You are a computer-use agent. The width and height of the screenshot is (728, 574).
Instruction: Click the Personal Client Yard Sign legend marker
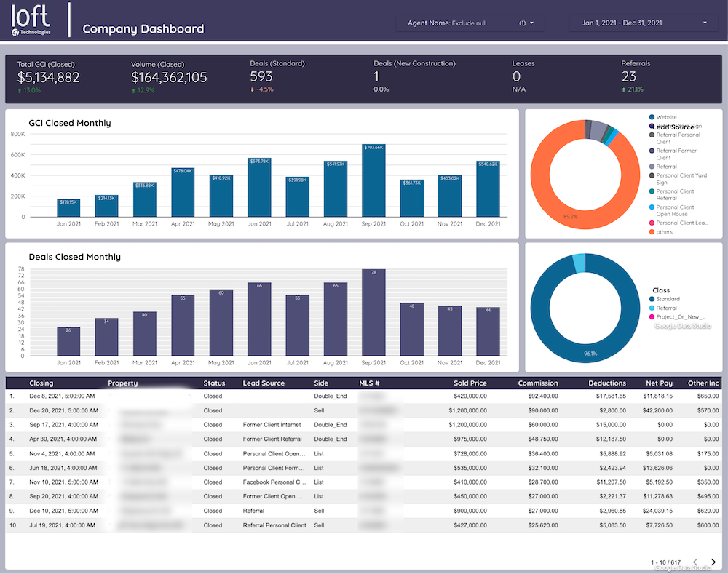(x=652, y=175)
